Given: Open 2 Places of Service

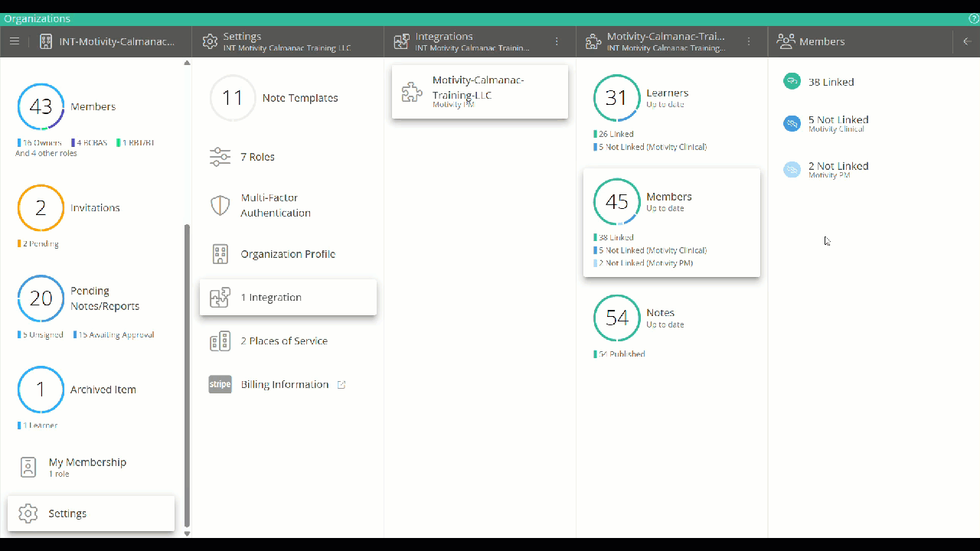Looking at the screenshot, I should click(x=283, y=341).
